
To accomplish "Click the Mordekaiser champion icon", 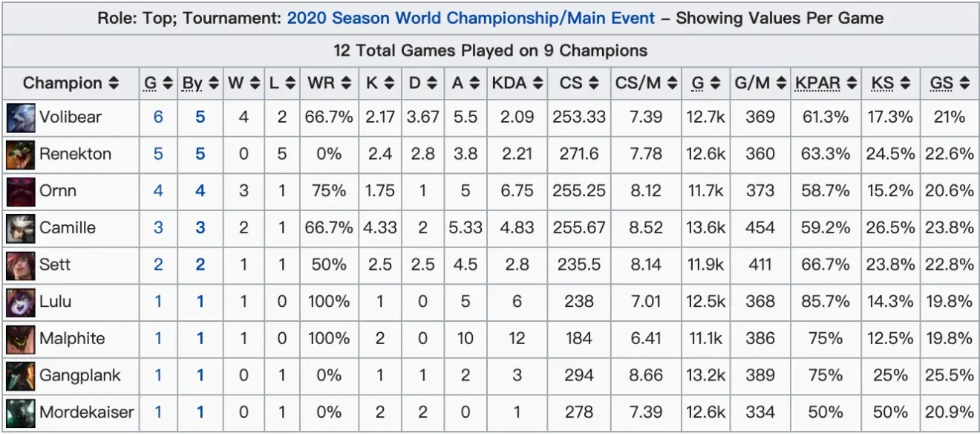I will pyautogui.click(x=20, y=412).
